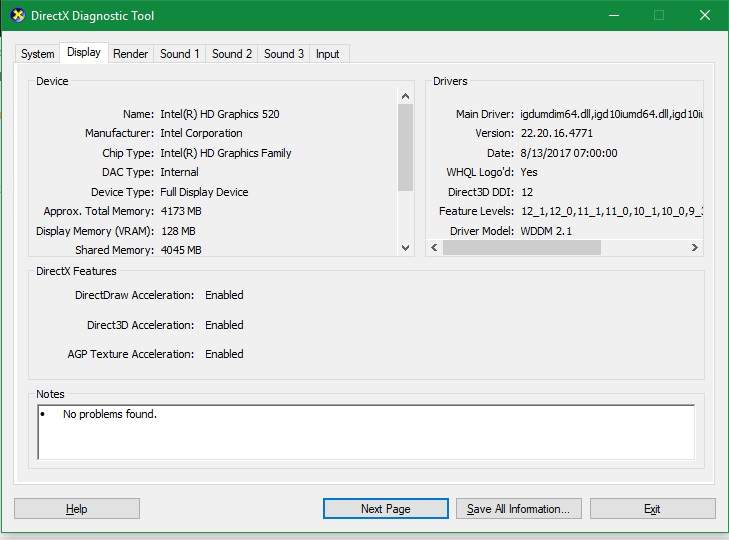The image size is (729, 540).
Task: Open the Sound 2 tab
Action: coord(232,54)
